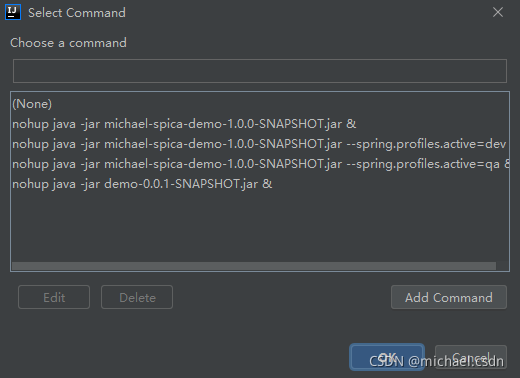
Task: Close the Select Command dialog
Action: [498, 12]
